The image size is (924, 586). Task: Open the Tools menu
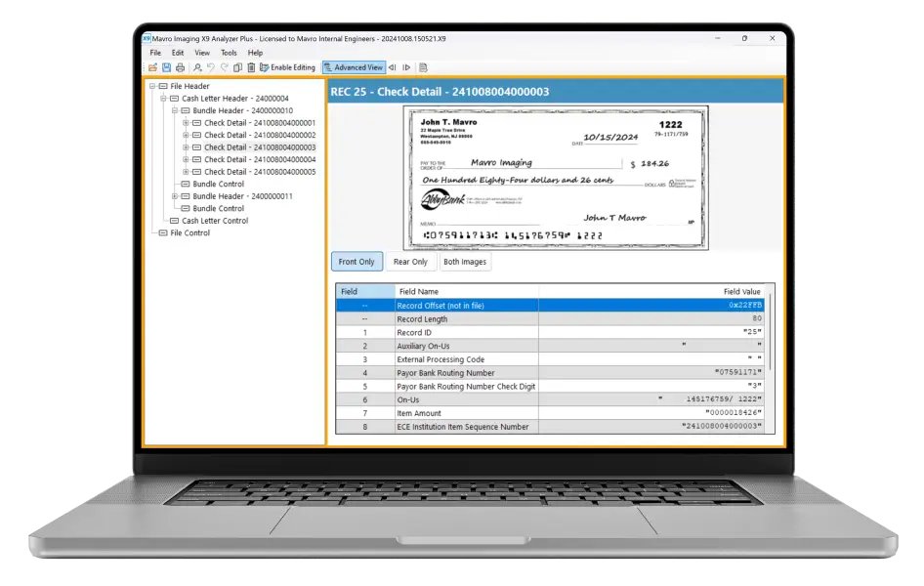229,53
